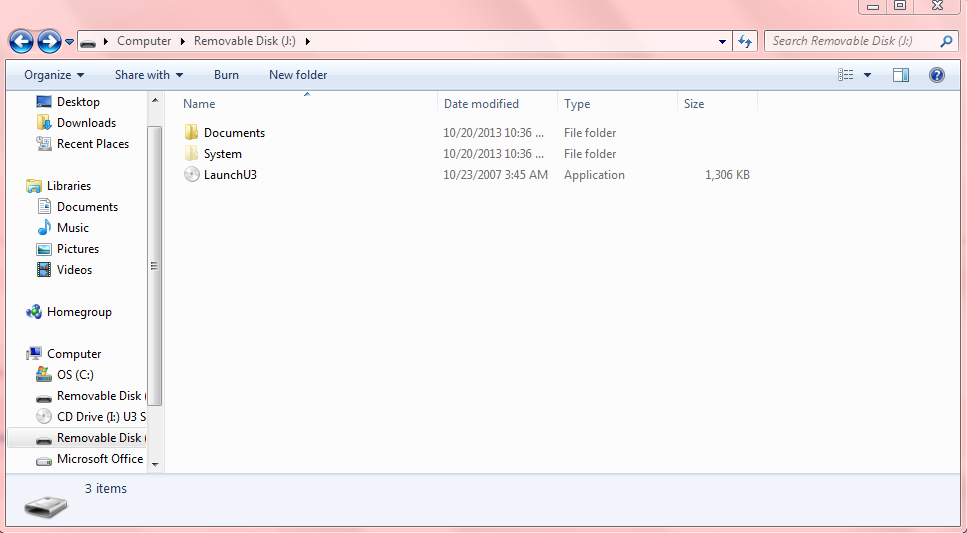The height and width of the screenshot is (533, 967).
Task: Change your view icon button
Action: pyautogui.click(x=846, y=75)
